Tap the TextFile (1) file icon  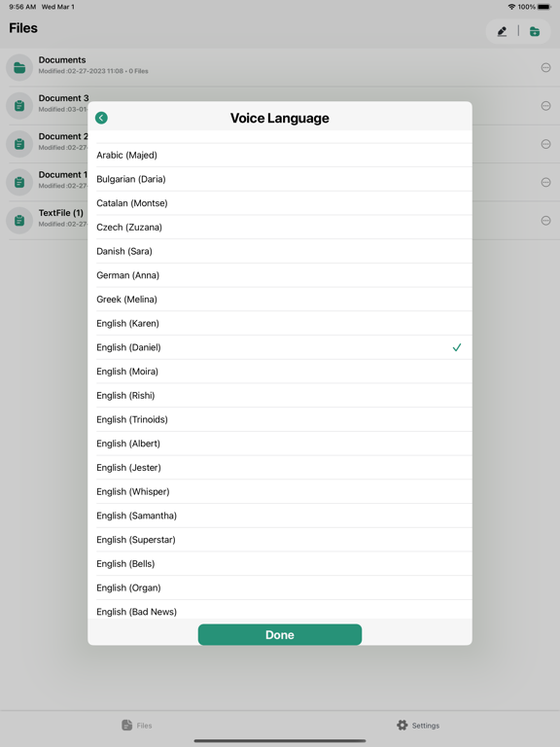click(x=19, y=220)
